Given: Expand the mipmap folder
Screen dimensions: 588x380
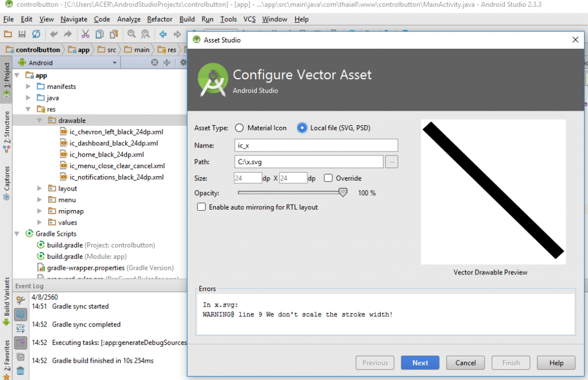Looking at the screenshot, I should pyautogui.click(x=40, y=211).
